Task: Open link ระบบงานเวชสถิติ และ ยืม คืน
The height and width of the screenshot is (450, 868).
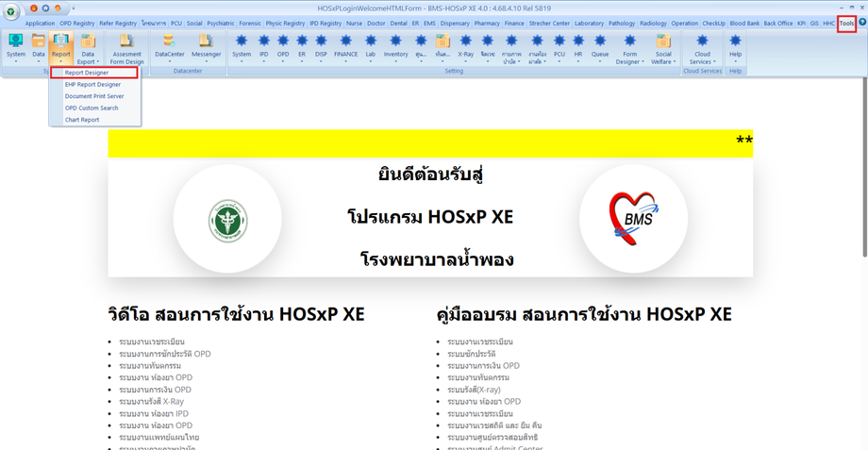Action: (x=494, y=425)
